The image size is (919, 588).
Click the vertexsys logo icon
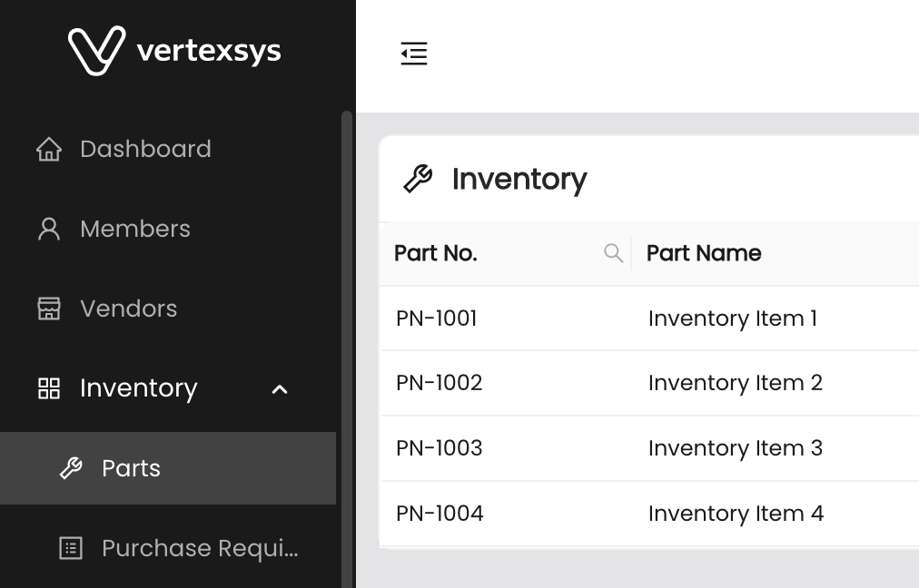(95, 50)
